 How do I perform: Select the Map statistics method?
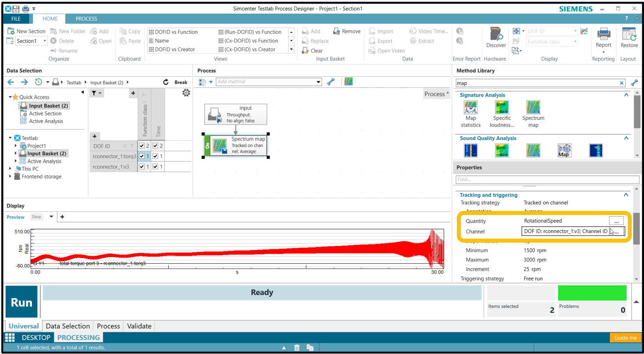pos(471,114)
